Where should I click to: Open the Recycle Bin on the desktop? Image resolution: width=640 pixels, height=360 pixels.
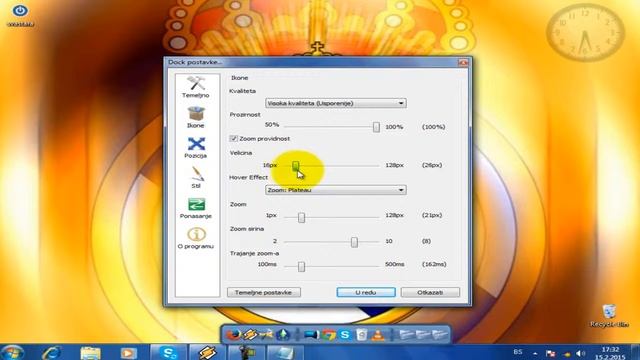pyautogui.click(x=609, y=316)
